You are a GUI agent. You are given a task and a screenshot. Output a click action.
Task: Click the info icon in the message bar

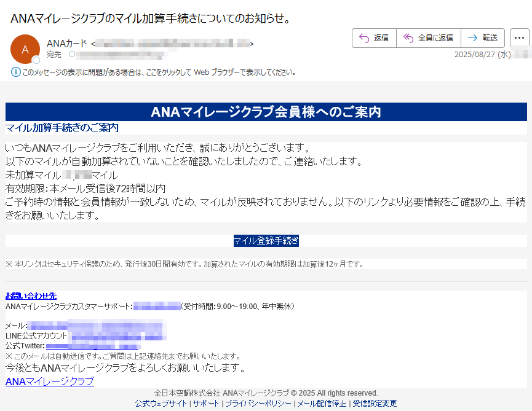click(x=15, y=72)
